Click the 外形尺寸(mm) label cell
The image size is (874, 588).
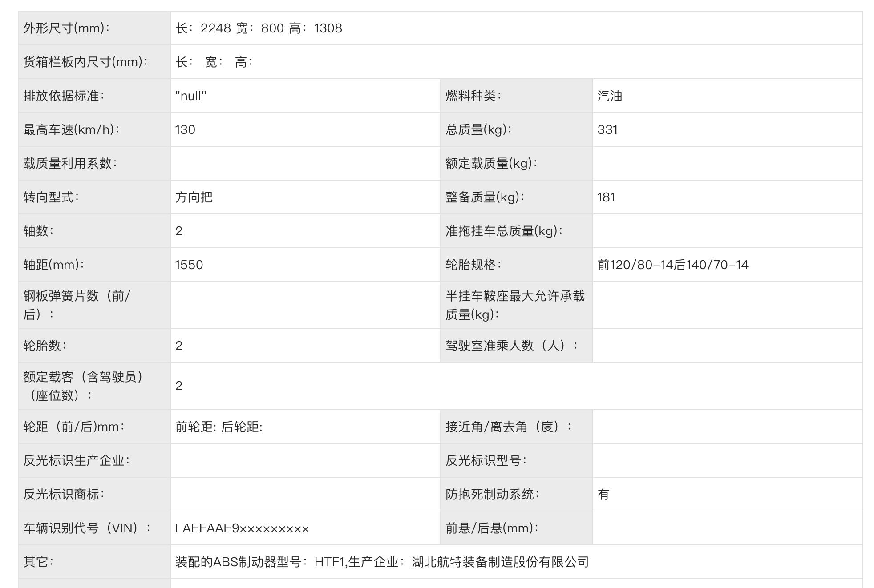[x=67, y=28]
